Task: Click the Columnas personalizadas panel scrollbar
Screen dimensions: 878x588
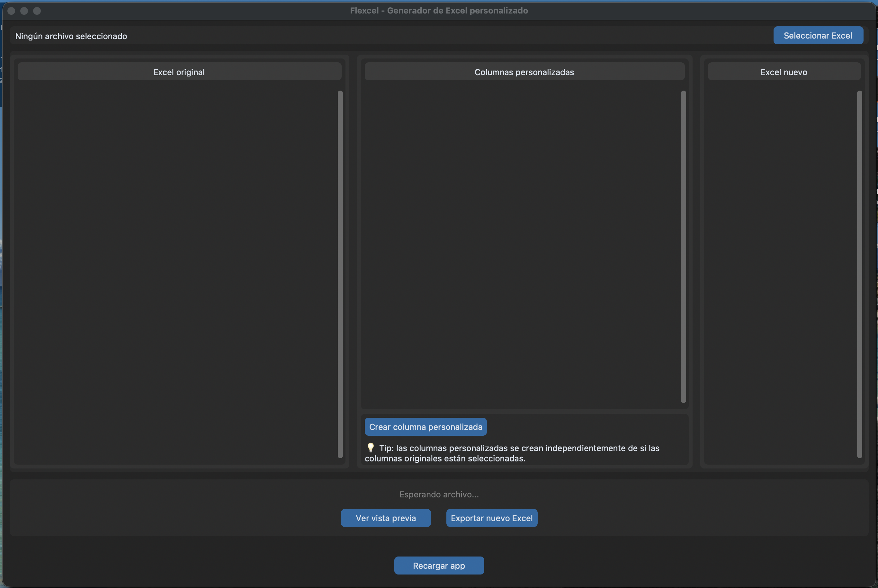Action: point(683,247)
